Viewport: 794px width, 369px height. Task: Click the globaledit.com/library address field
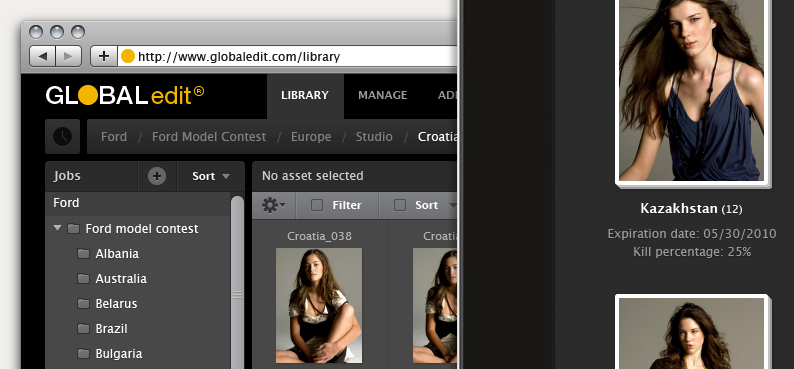pos(288,56)
